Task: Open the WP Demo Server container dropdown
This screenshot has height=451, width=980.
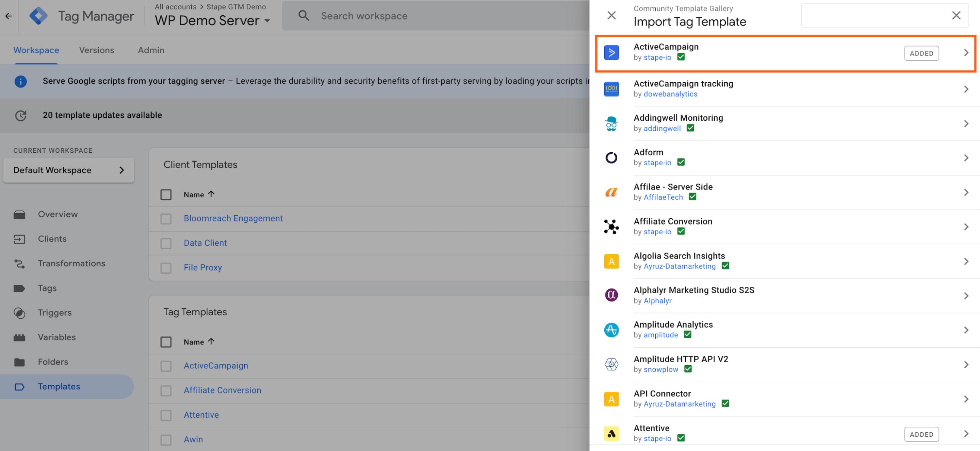Action: click(212, 20)
